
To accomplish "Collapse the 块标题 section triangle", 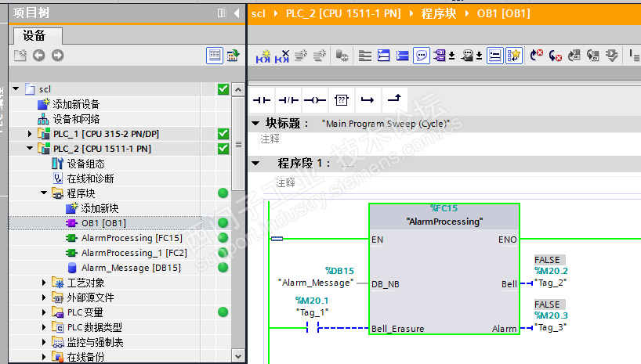I will [256, 123].
